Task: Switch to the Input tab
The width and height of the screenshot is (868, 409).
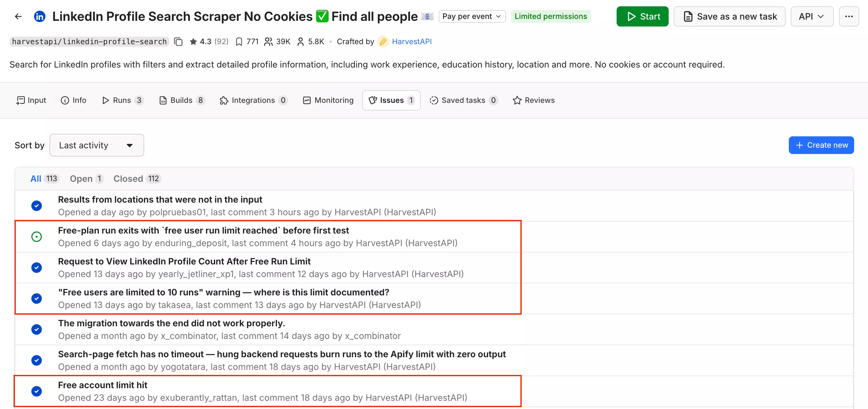Action: point(31,100)
